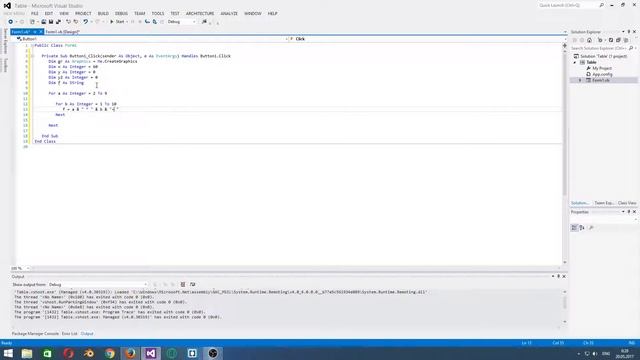This screenshot has height=360, width=640.
Task: Open the editor zoom level dropdown
Action: 28,268
